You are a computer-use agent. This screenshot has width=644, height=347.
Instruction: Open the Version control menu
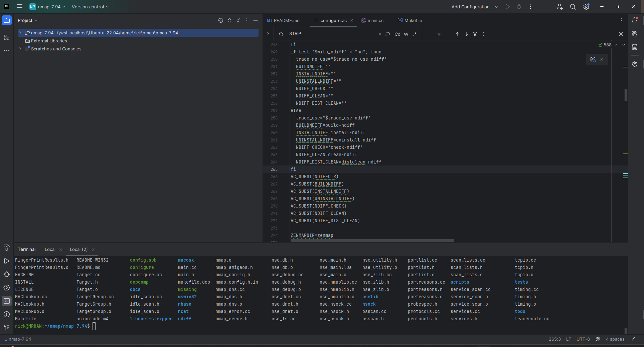coord(90,7)
